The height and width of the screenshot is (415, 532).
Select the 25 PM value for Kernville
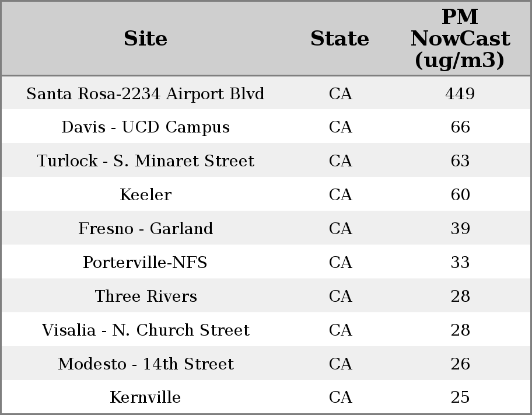(x=460, y=397)
